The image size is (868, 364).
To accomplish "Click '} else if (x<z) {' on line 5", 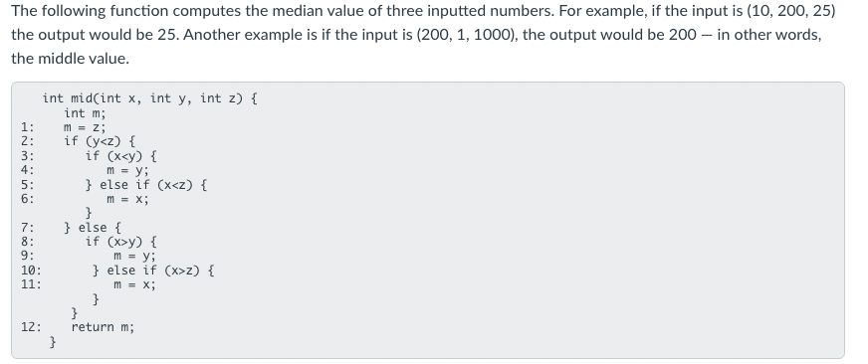I will pyautogui.click(x=146, y=185).
